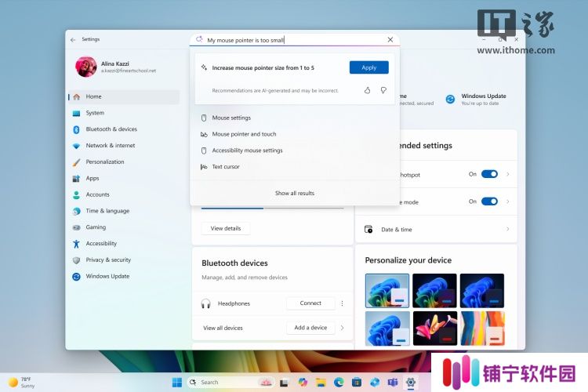Image resolution: width=588 pixels, height=392 pixels.
Task: Click the taskbar Search box
Action: click(230, 383)
